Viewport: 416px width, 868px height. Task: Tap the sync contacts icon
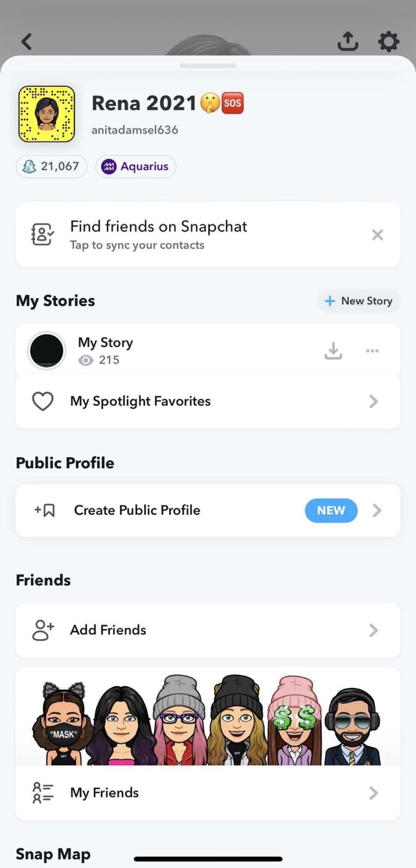pos(42,234)
